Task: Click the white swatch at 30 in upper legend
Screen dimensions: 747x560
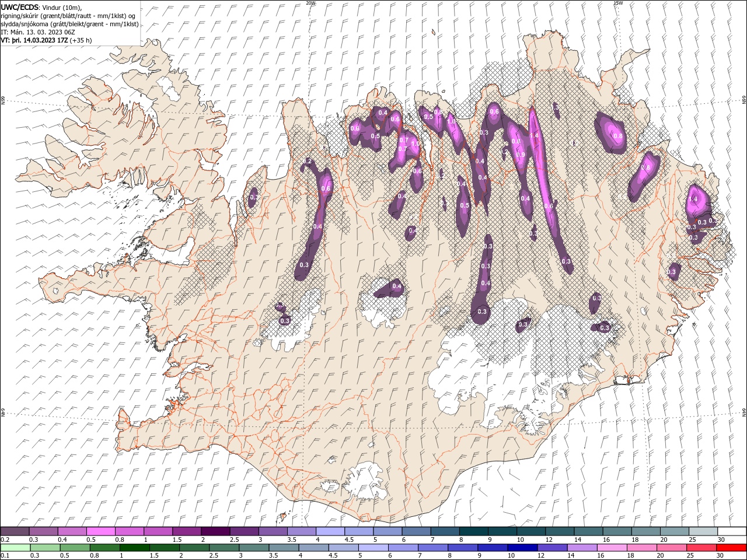Action: 731,531
